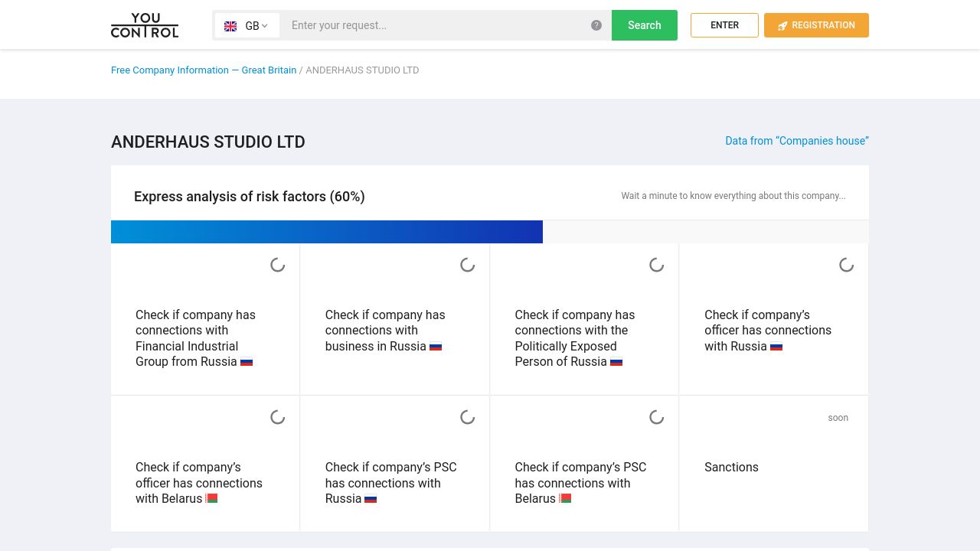Image resolution: width=980 pixels, height=551 pixels.
Task: Click the Wait a minute notice text
Action: [x=733, y=196]
